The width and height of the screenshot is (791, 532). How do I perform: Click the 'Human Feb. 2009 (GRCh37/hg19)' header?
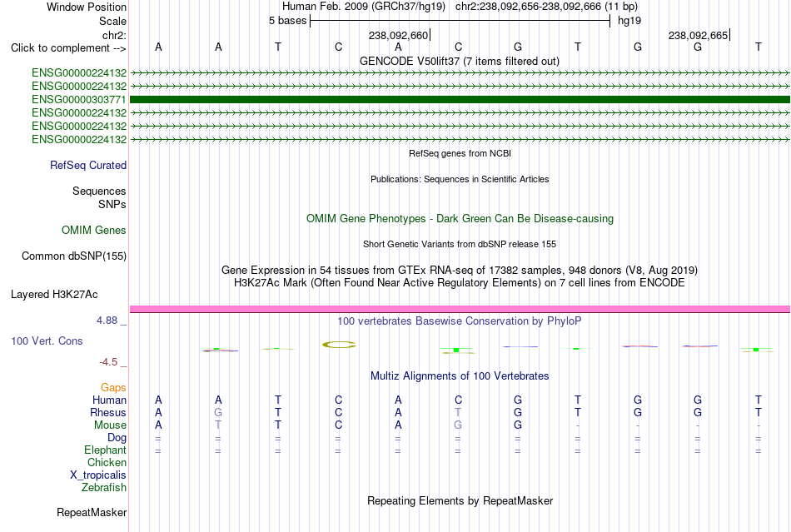(364, 7)
